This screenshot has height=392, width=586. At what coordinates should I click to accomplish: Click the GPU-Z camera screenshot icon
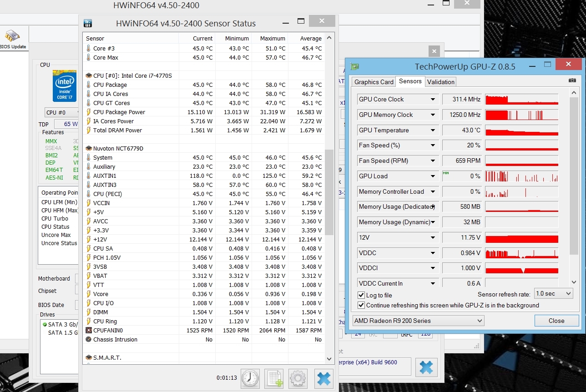point(572,80)
